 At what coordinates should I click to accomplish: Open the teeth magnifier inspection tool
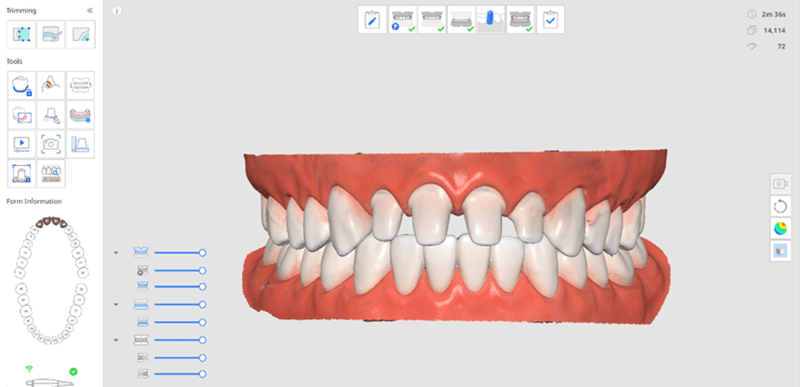point(51,174)
